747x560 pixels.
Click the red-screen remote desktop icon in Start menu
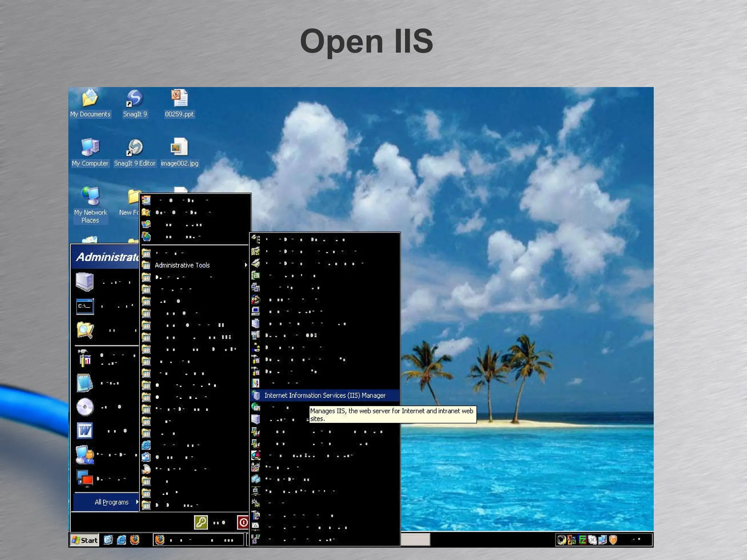click(x=85, y=478)
